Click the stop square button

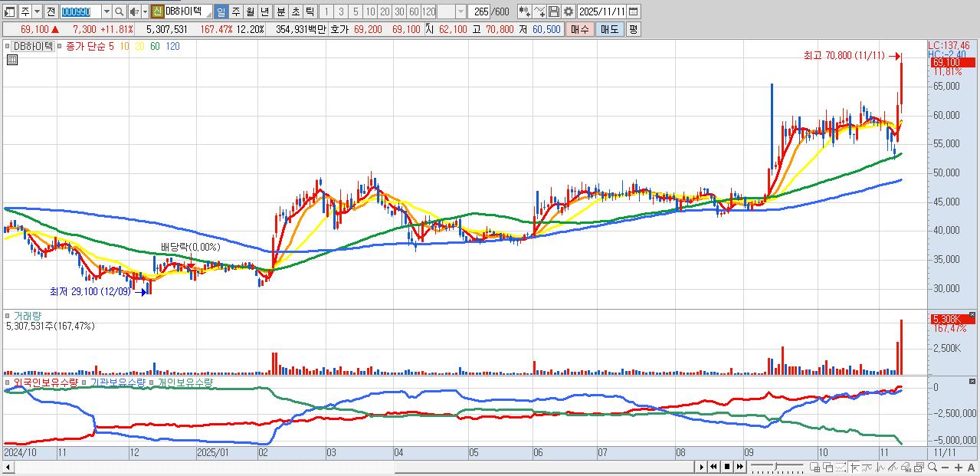click(x=727, y=467)
